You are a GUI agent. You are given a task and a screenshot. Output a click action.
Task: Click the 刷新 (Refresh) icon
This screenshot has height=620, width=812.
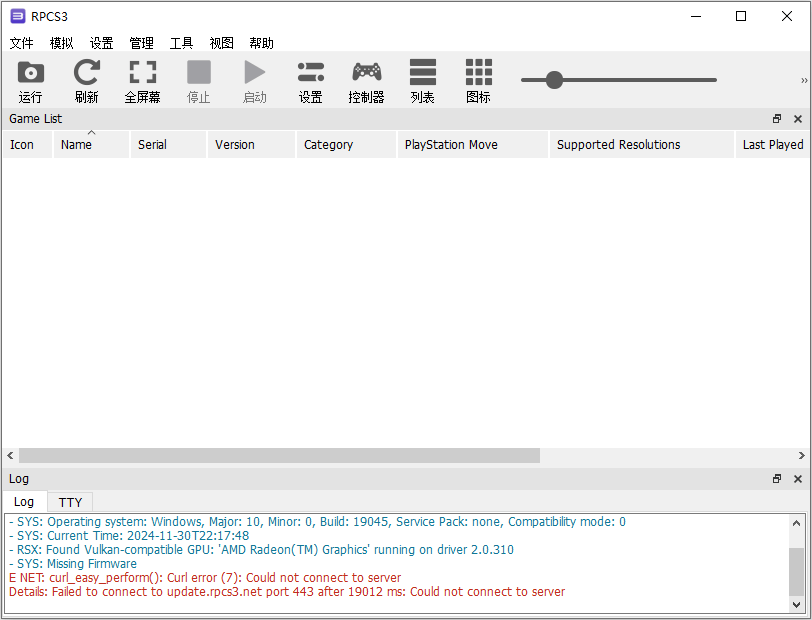(86, 80)
